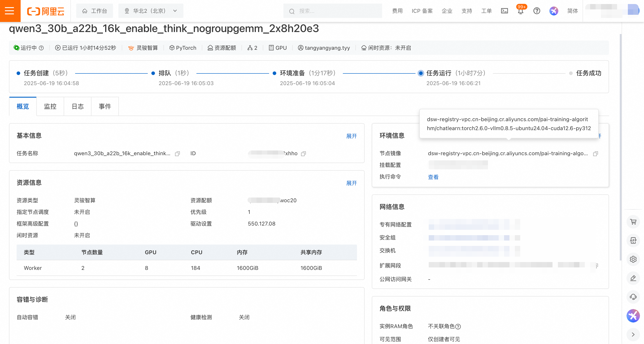Open the feedback edit pencil icon
Viewport: 644px width, 344px height.
tap(633, 278)
